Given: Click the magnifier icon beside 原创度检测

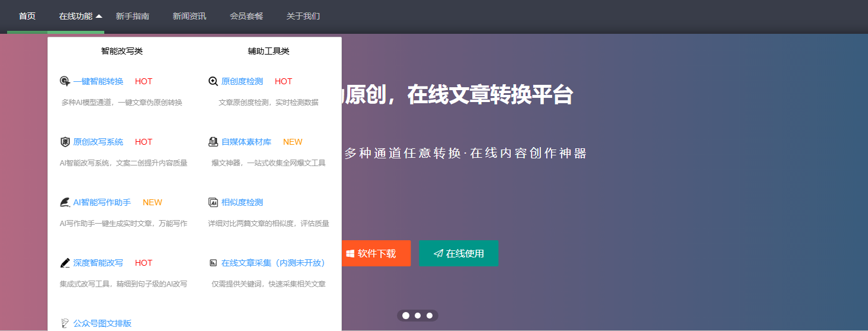Looking at the screenshot, I should pyautogui.click(x=213, y=81).
